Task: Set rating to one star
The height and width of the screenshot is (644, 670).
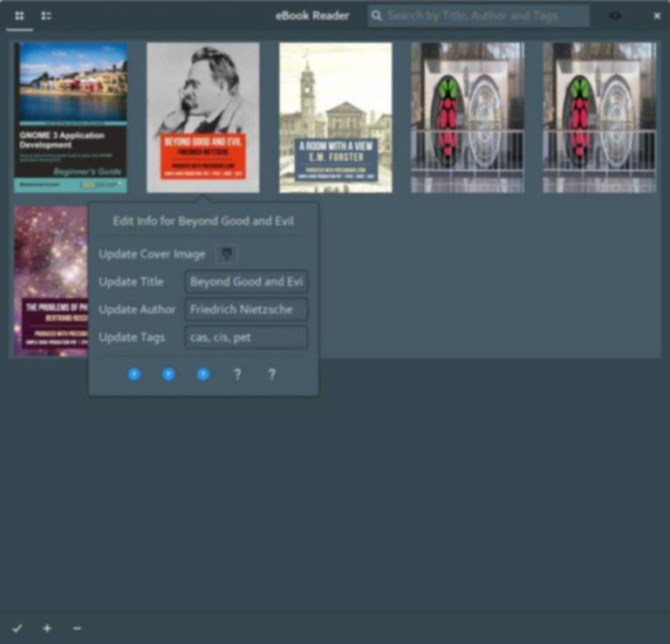Action: point(134,374)
